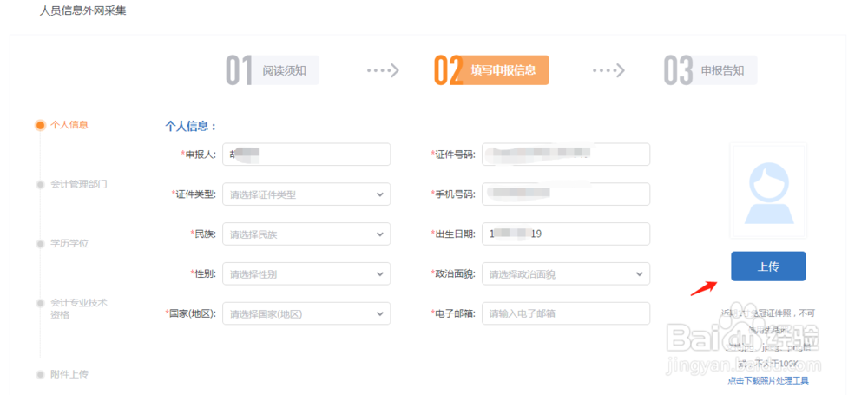Click the 出生日期 date field
Screen dimensions: 868x395
[x=566, y=234]
